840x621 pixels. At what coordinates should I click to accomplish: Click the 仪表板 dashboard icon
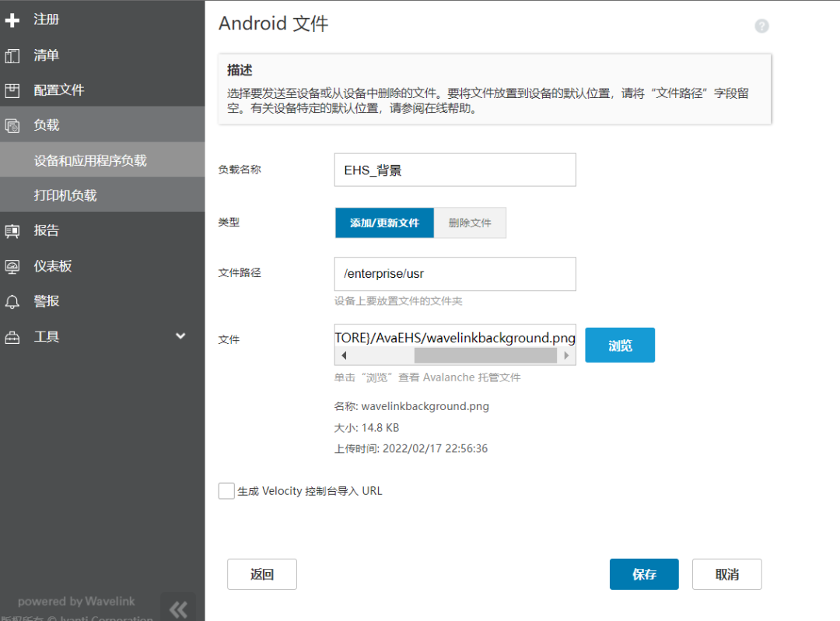click(x=12, y=266)
